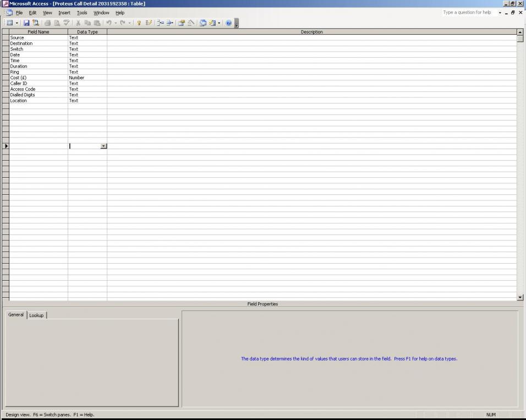Set Primary Key with the key icon
Image resolution: width=526 pixels, height=420 pixels.
139,23
